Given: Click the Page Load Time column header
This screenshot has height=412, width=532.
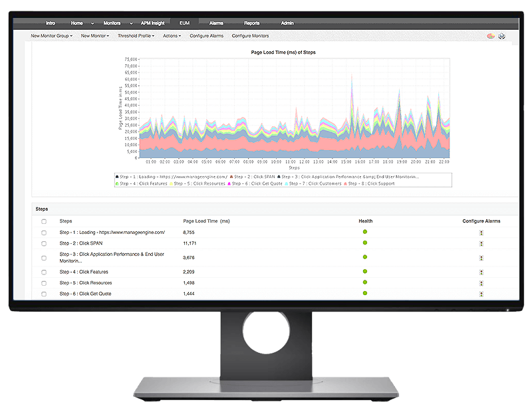Looking at the screenshot, I should click(x=206, y=221).
